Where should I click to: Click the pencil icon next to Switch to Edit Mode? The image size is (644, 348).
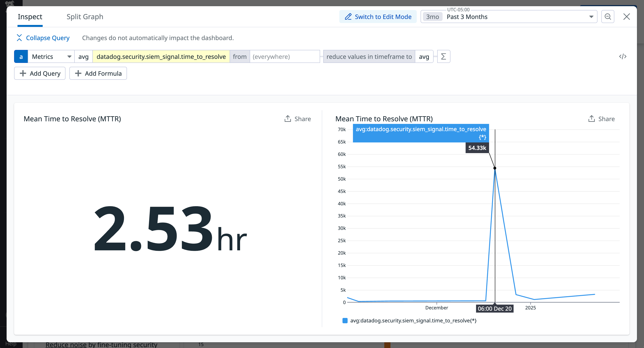tap(348, 16)
